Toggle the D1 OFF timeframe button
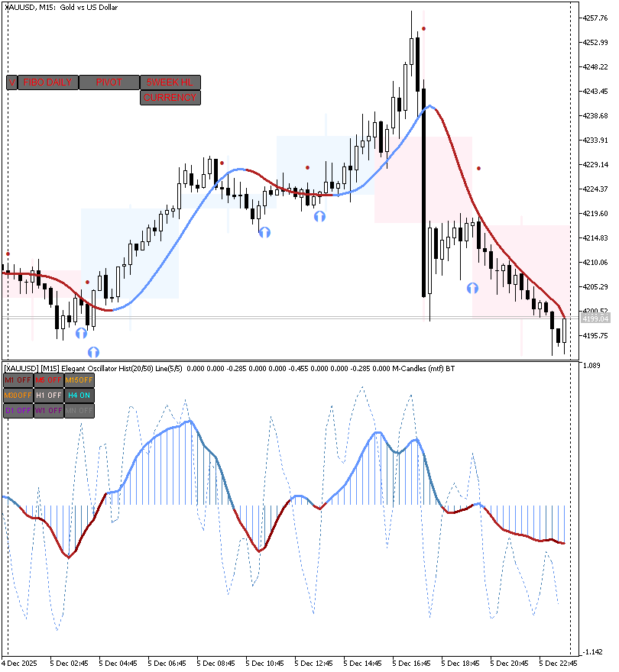Screen dimensions: 619x672 [18, 411]
